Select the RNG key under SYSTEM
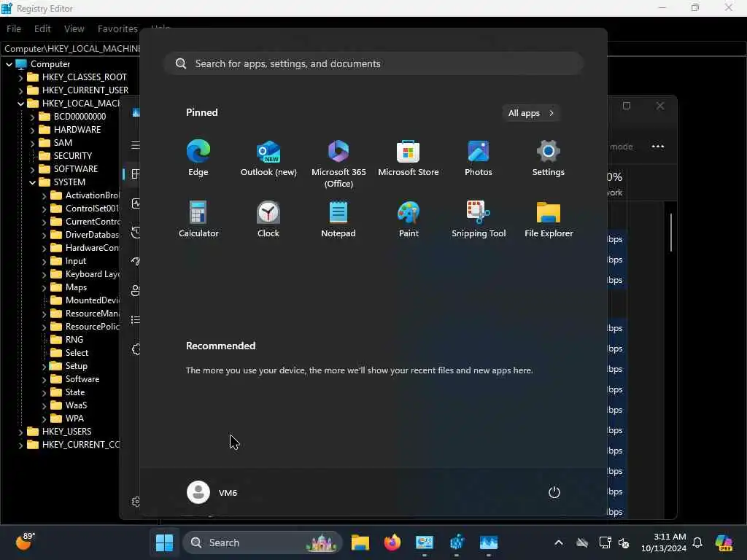Screen dimensions: 747x560 coord(74,340)
